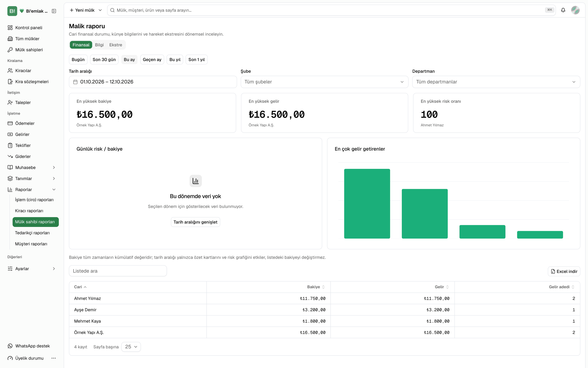Switch to Bilgi tab
Screen dimensions: 588x368
tap(99, 45)
